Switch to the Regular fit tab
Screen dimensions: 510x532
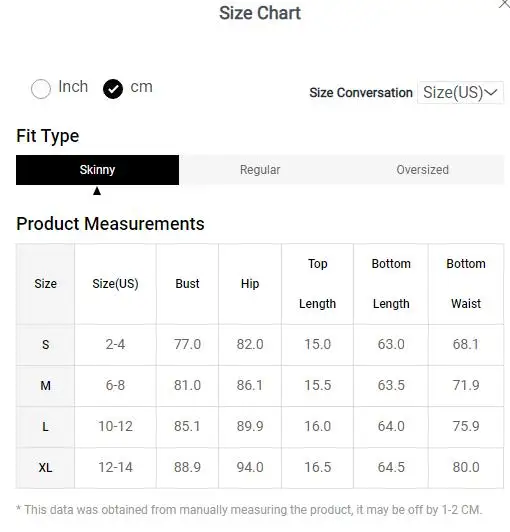click(x=260, y=170)
